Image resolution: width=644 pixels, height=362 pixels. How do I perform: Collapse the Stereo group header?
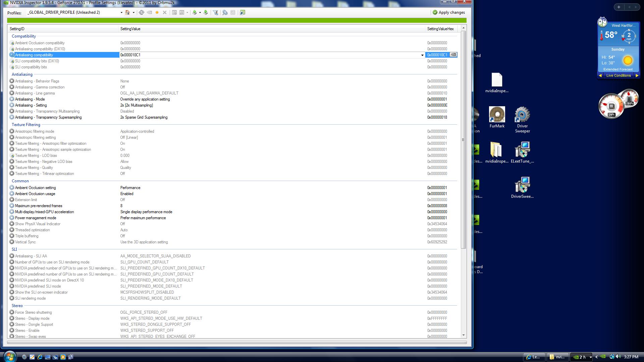point(17,306)
